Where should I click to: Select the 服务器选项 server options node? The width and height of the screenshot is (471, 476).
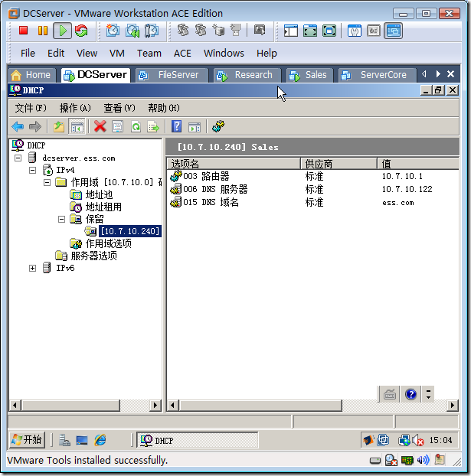(94, 256)
